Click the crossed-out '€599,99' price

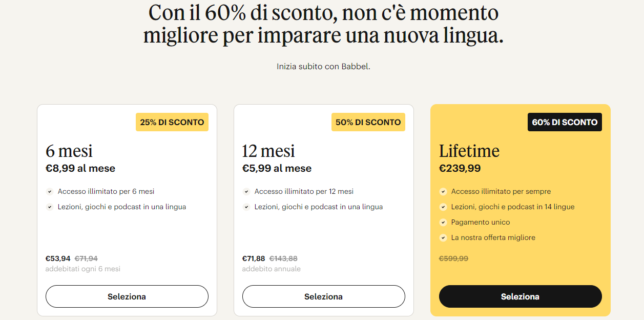click(x=453, y=258)
